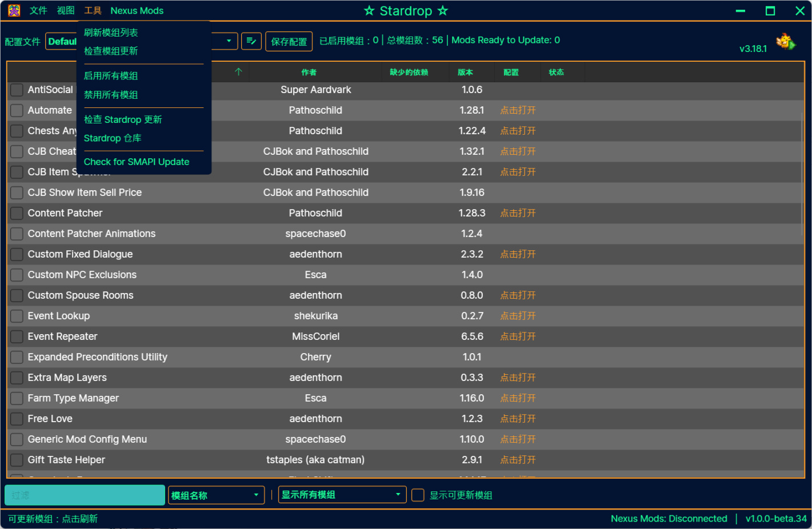The height and width of the screenshot is (529, 812).
Task: Click the 状态 column header
Action: tap(556, 72)
